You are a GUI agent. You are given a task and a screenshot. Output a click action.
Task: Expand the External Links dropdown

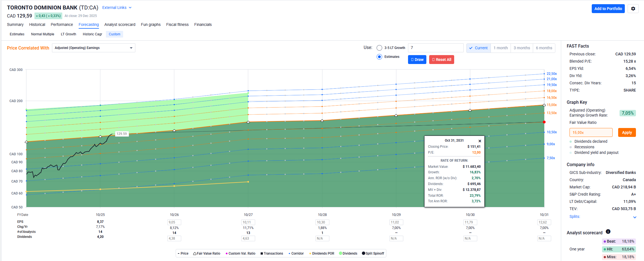(x=117, y=8)
